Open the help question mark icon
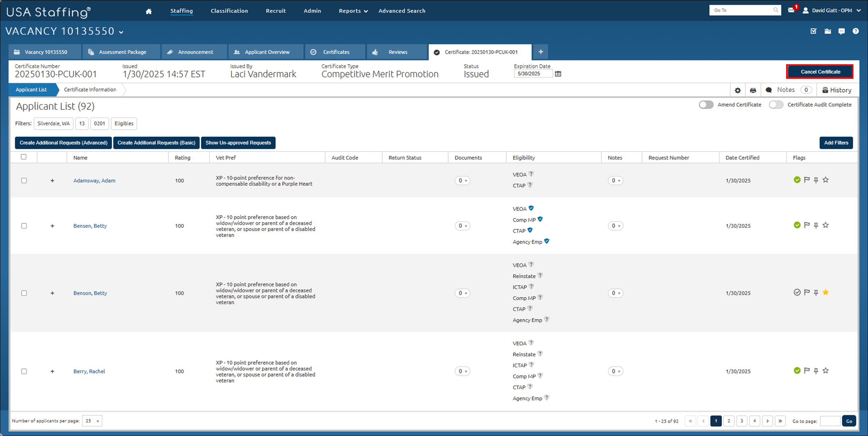Image resolution: width=868 pixels, height=436 pixels. point(856,31)
